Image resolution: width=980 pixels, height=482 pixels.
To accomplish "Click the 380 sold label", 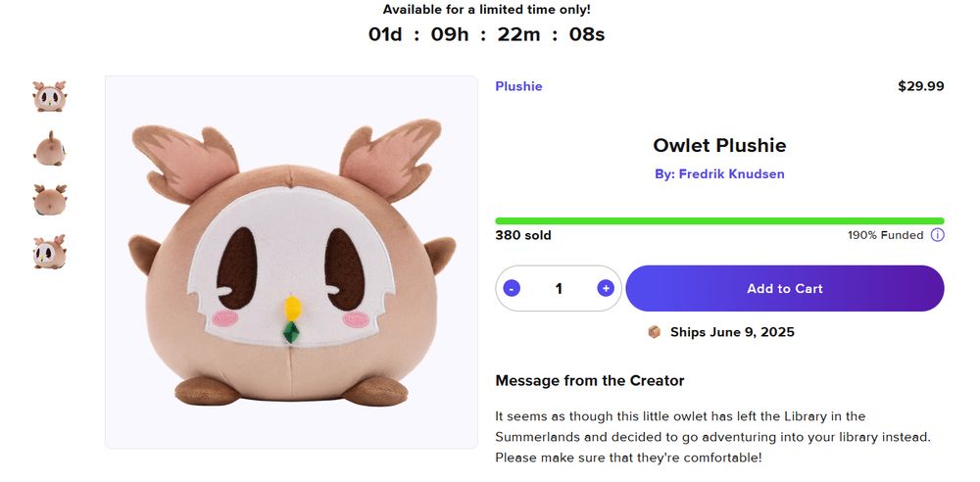I will coord(523,235).
